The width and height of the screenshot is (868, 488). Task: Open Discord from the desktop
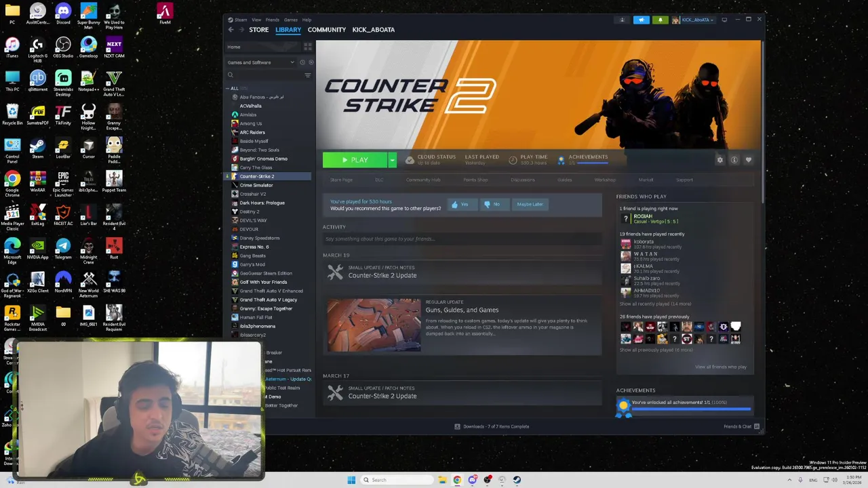(x=63, y=14)
